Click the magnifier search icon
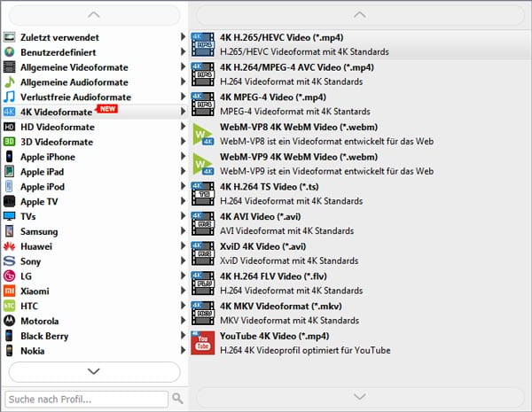Viewport: 532px width, 412px height. (177, 399)
